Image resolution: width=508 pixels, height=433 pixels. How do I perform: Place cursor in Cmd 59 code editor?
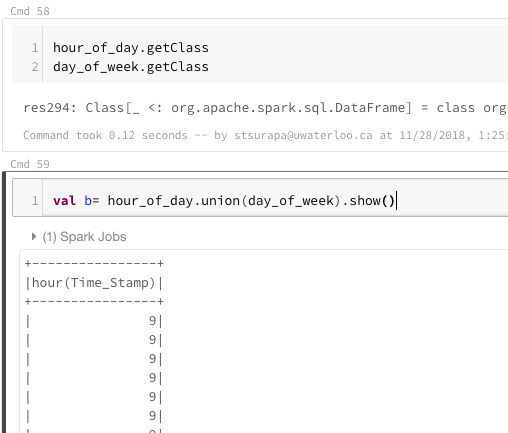click(275, 201)
